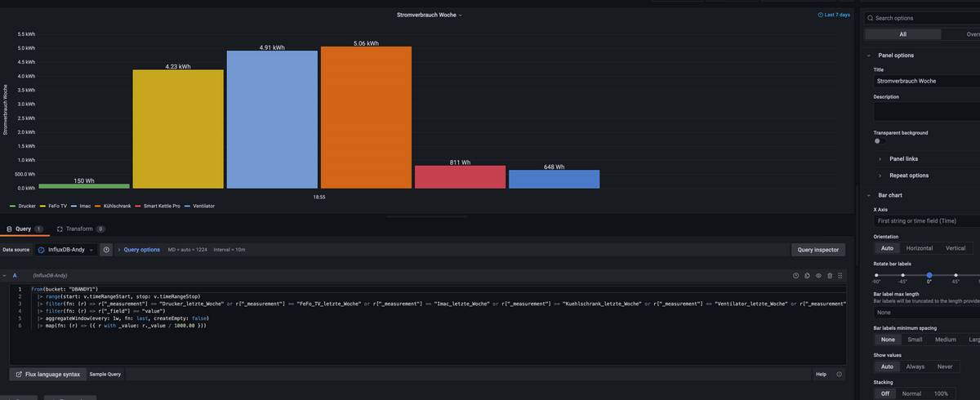This screenshot has width=980, height=400.
Task: Click the Ventilator legend item
Action: coord(199,207)
